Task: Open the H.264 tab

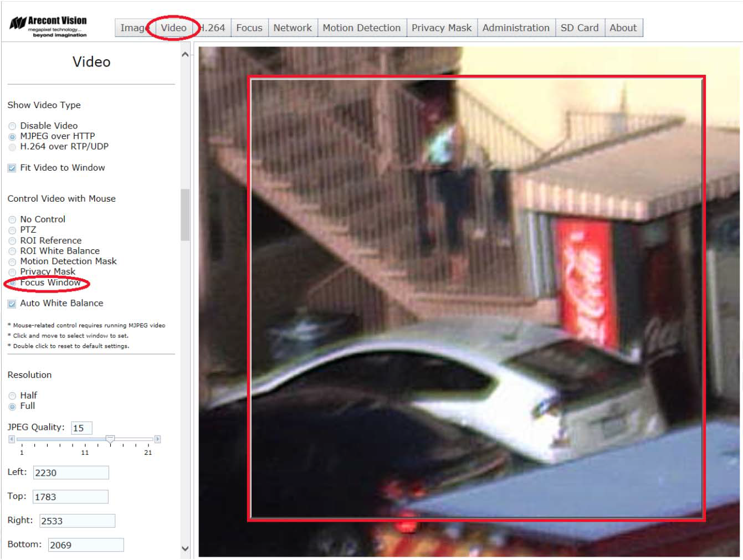Action: 212,28
